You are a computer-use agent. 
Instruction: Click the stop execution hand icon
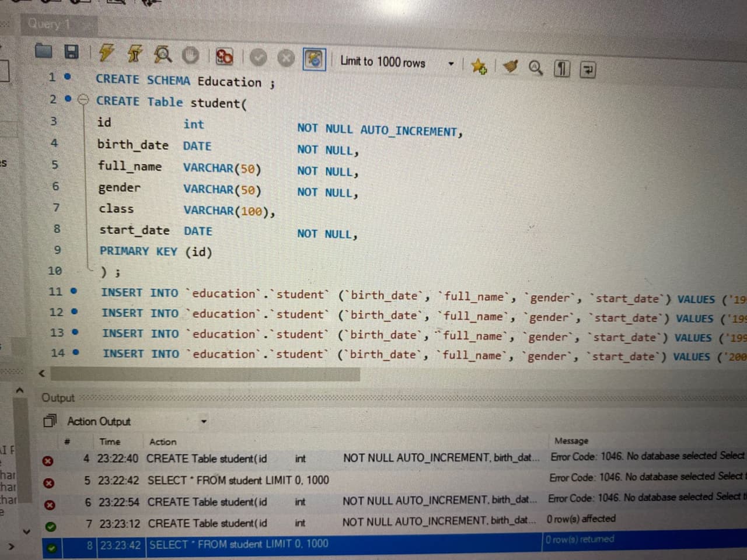tap(191, 55)
